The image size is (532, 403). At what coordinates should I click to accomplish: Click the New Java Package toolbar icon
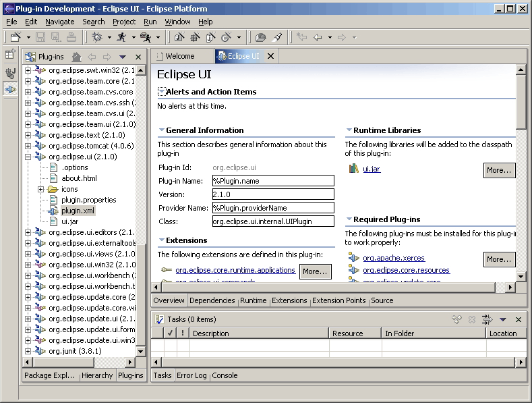(x=195, y=37)
